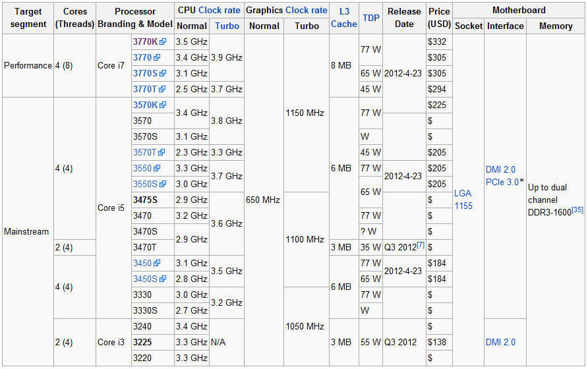Select the Core i3 branding cell
588x369 pixels.
[113, 342]
